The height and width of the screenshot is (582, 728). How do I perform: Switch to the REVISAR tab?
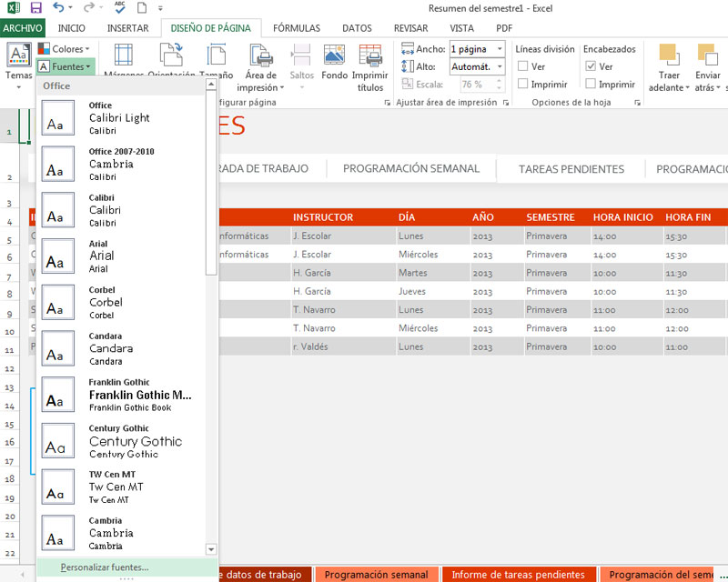pos(411,28)
